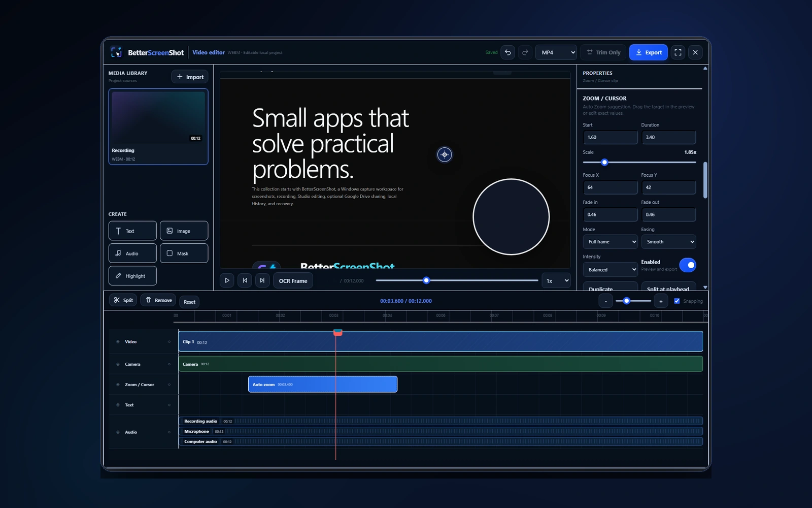Toggle visibility of the Video track
812x508 pixels.
[x=118, y=342]
